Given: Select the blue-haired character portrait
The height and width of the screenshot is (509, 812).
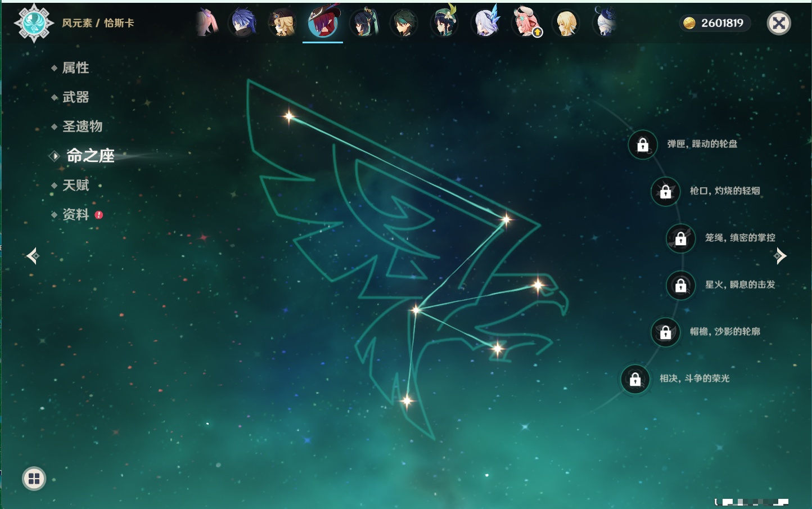Looking at the screenshot, I should pos(243,23).
